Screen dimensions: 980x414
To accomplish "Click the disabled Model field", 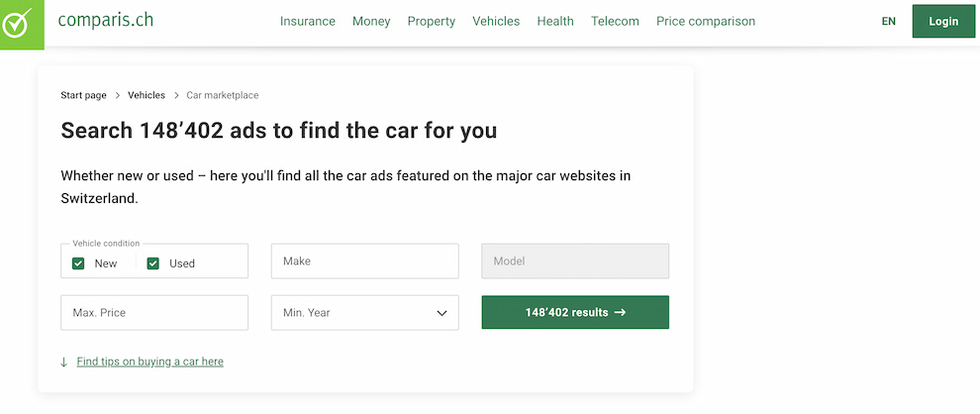I will 574,261.
